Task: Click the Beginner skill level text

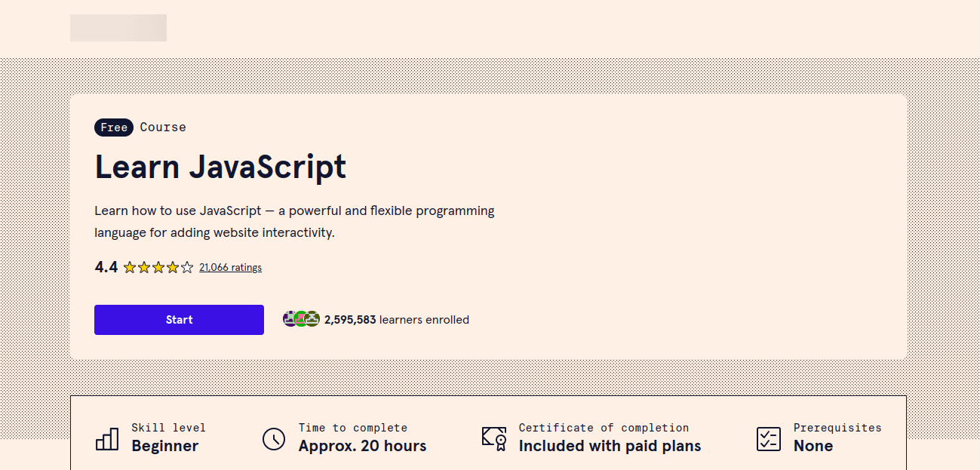Action: [164, 446]
